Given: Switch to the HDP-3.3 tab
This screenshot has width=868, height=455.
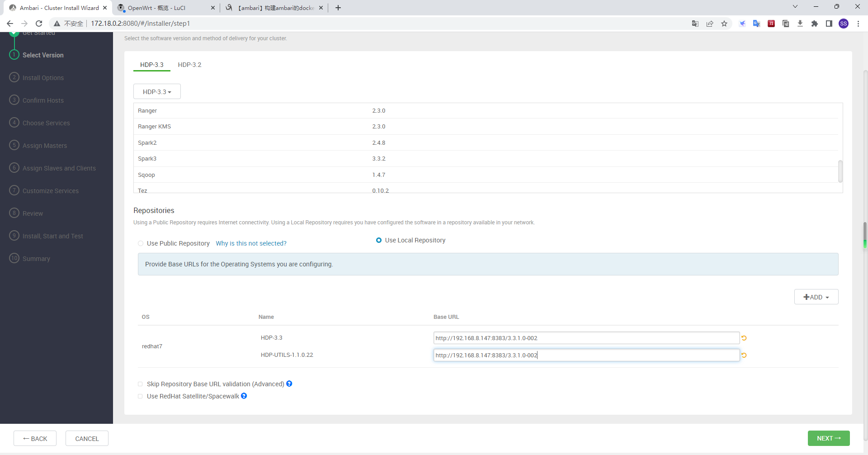Looking at the screenshot, I should coord(152,65).
